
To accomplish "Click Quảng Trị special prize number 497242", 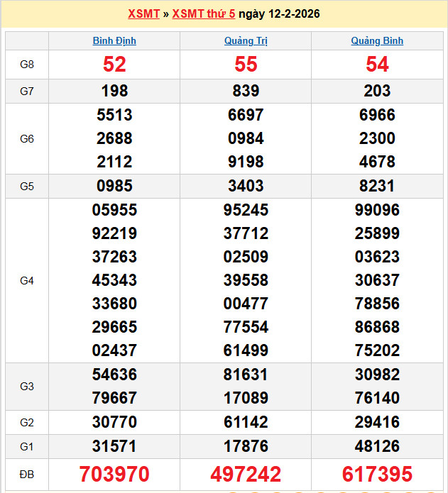I will [x=246, y=474].
